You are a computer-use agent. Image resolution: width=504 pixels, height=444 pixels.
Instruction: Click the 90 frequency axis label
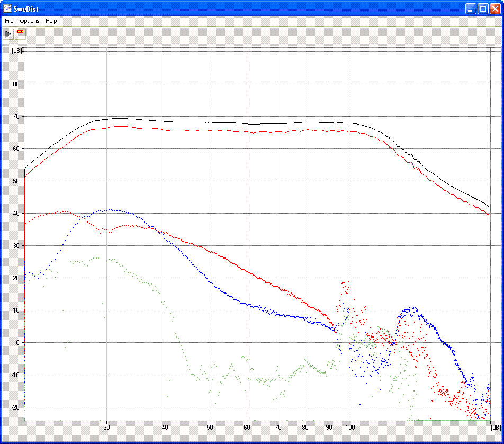[x=329, y=427]
